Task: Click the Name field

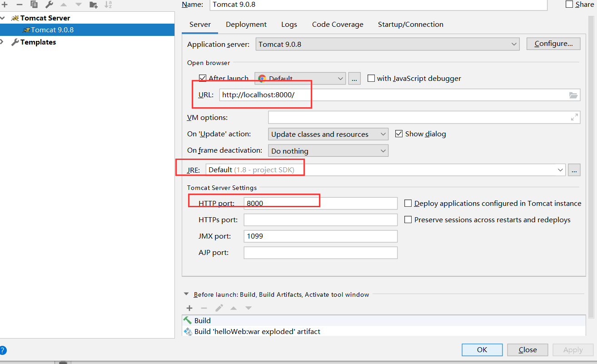Action: 379,5
